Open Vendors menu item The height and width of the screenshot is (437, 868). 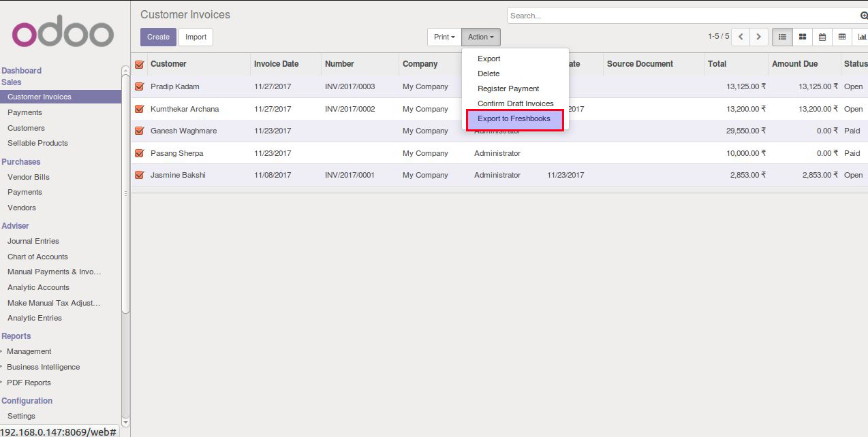22,208
